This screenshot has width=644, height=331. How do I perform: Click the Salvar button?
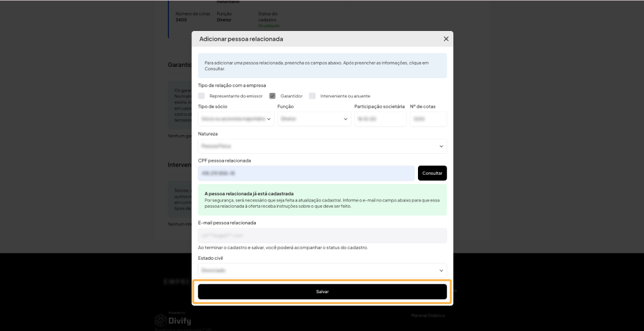(323, 291)
